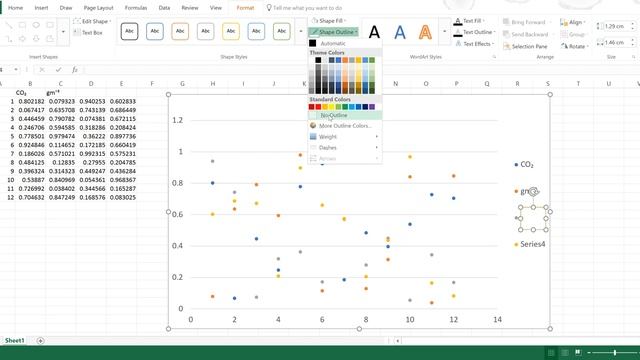This screenshot has width=640, height=360.
Task: Open the WordArt Styles dialog launcher
Action: pyautogui.click(x=494, y=57)
